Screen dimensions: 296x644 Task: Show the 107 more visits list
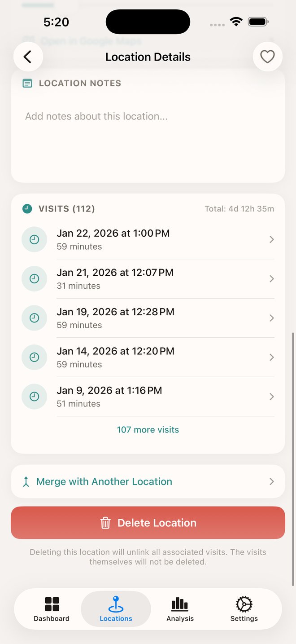pyautogui.click(x=148, y=429)
